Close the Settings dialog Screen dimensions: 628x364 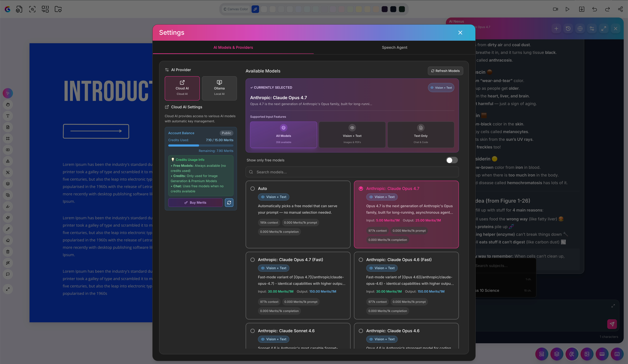click(x=460, y=33)
